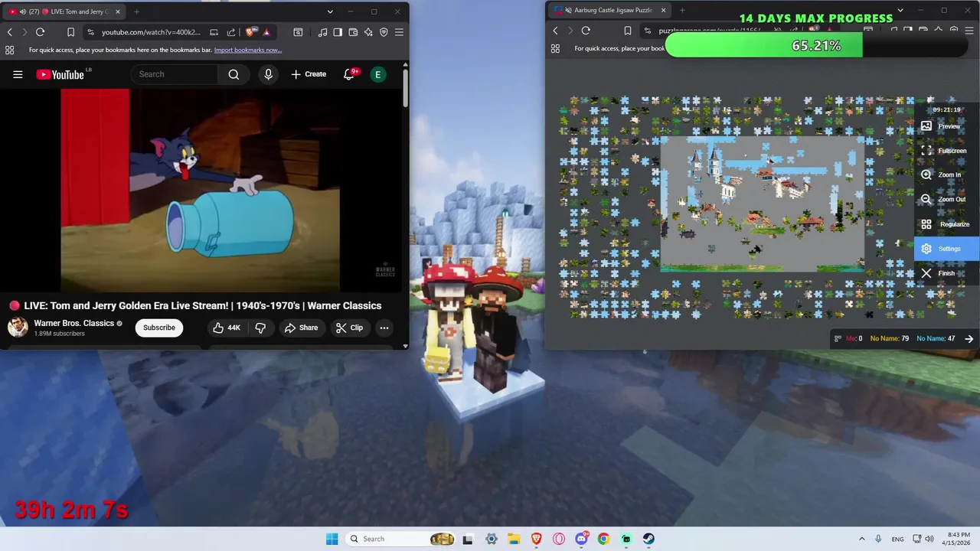Open Brave main menu in YouTube window
980x551 pixels.
(x=399, y=32)
